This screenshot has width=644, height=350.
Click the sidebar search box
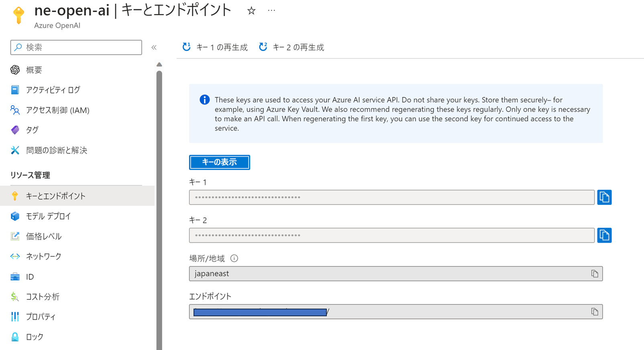coord(76,47)
